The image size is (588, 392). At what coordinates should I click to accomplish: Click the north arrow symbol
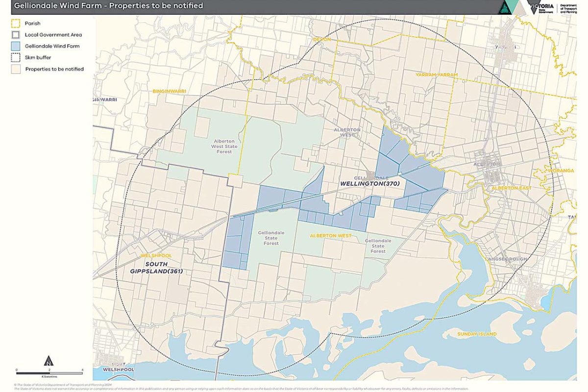[x=49, y=360]
